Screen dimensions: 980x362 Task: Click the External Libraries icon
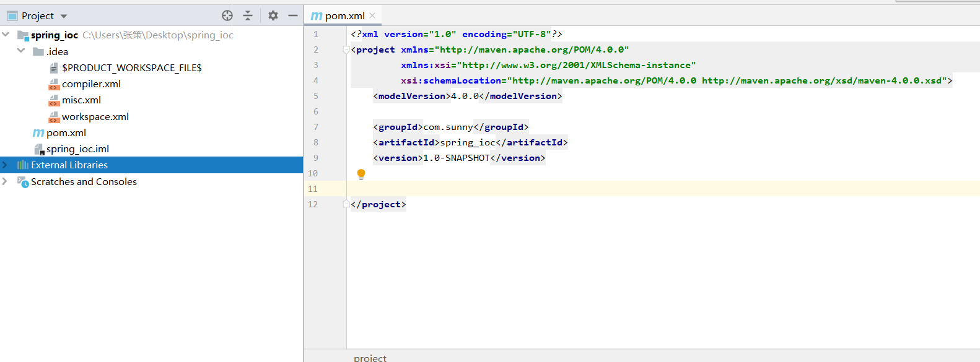point(23,165)
